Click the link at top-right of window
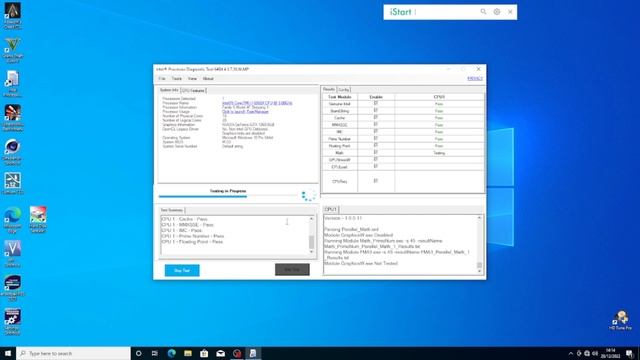Viewport: 640px width, 360px height. (475, 78)
